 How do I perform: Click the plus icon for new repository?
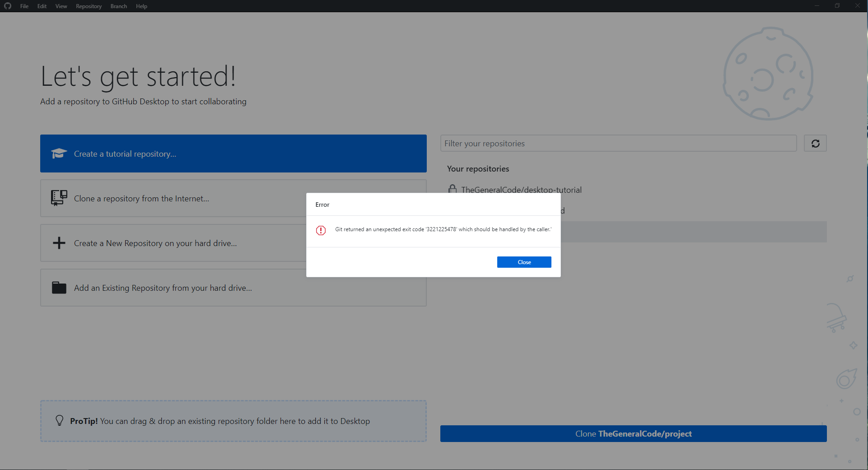coord(59,243)
